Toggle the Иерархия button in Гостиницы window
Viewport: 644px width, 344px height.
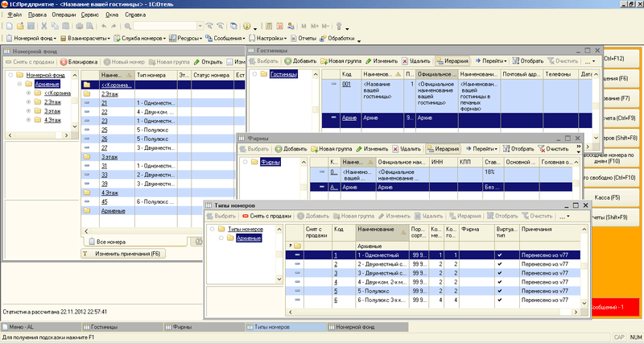pos(452,61)
